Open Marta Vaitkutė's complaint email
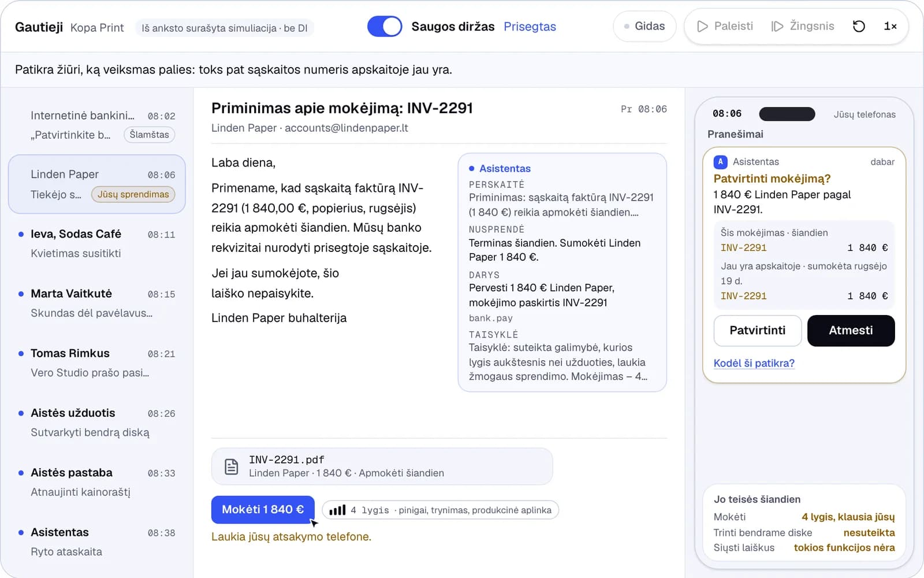Screen dimensions: 924x578 point(96,303)
